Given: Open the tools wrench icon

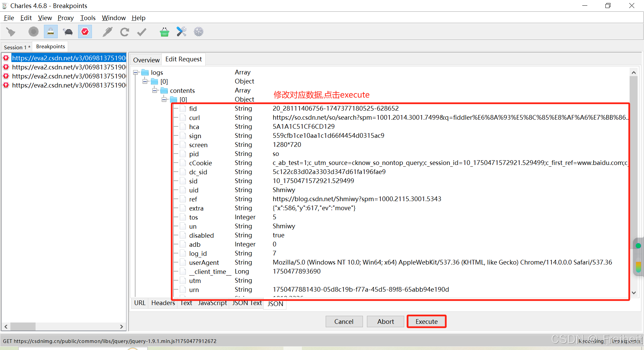Looking at the screenshot, I should 181,32.
